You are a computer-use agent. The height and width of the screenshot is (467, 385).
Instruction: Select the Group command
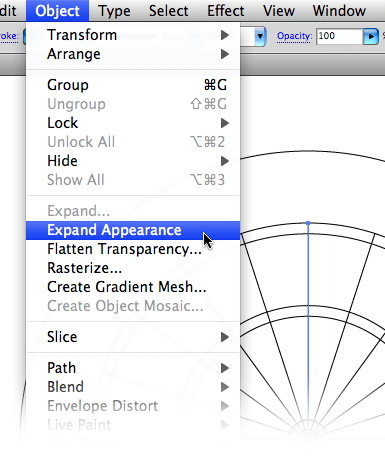click(133, 85)
